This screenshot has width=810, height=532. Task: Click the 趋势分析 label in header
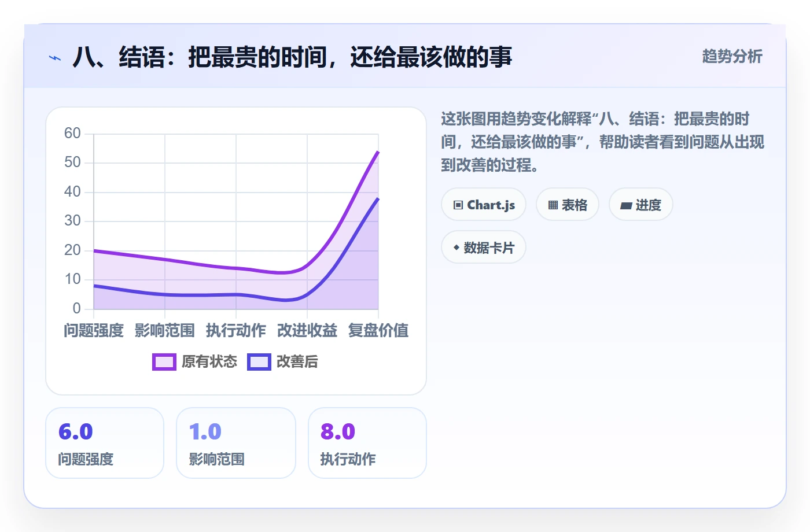point(732,57)
